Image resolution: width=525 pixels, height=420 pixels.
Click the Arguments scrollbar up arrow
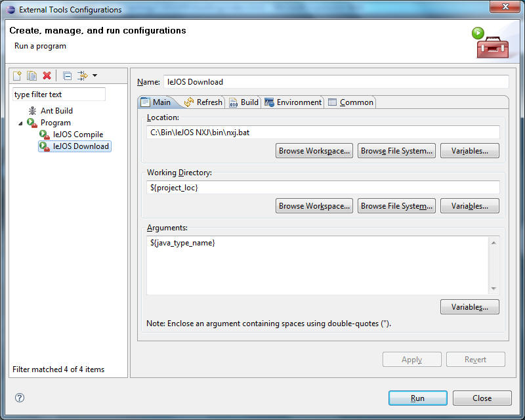493,243
